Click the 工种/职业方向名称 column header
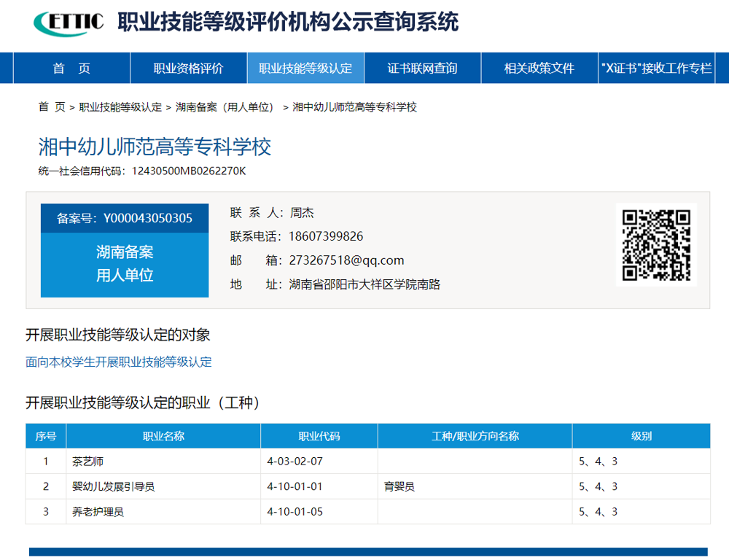 [475, 436]
